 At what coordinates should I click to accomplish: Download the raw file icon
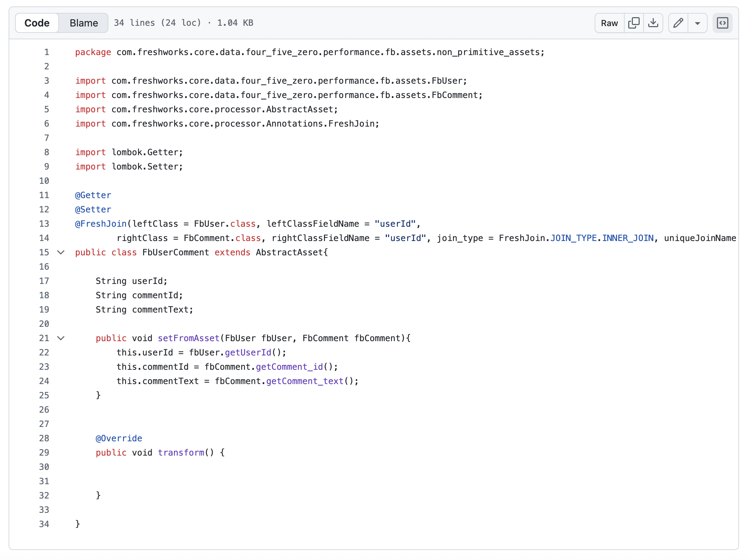point(653,23)
